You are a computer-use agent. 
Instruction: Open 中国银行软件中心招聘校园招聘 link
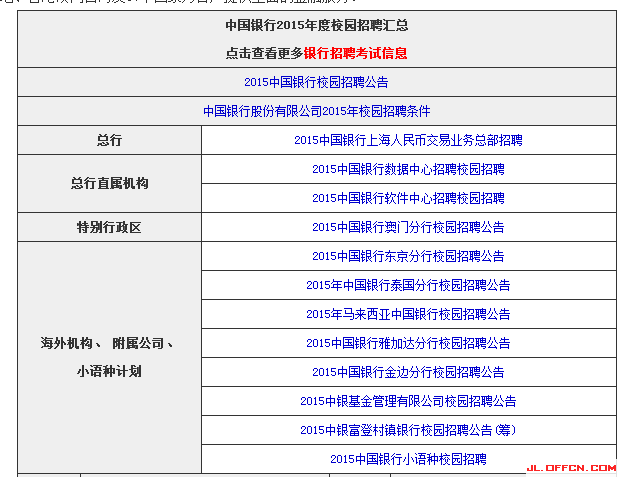[x=408, y=198]
